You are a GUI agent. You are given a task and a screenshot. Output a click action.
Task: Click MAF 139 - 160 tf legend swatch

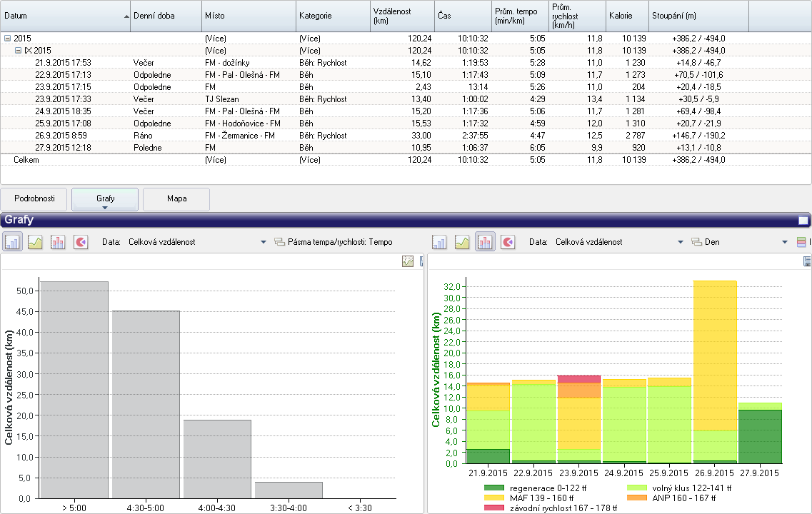494,498
